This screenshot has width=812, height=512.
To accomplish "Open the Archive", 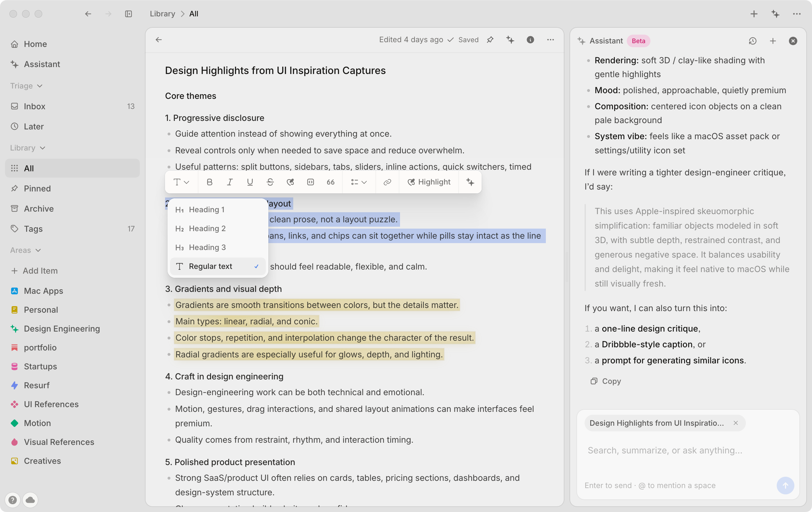I will click(72, 209).
